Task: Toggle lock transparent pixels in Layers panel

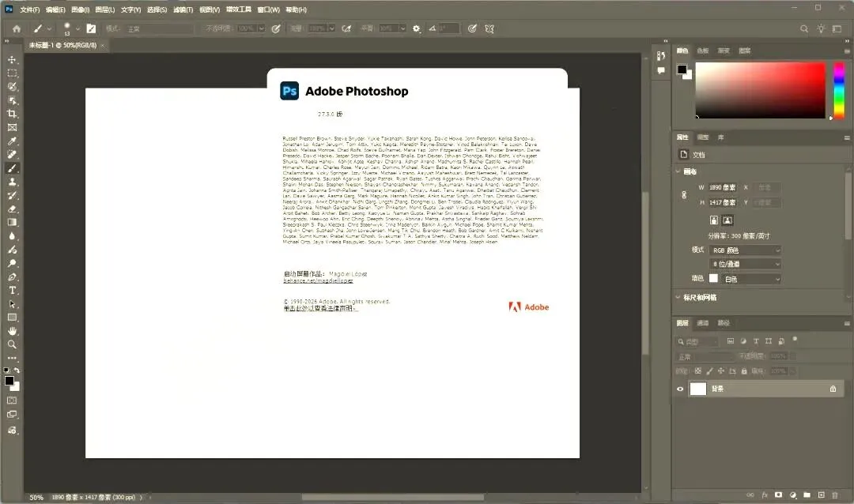Action: (697, 370)
